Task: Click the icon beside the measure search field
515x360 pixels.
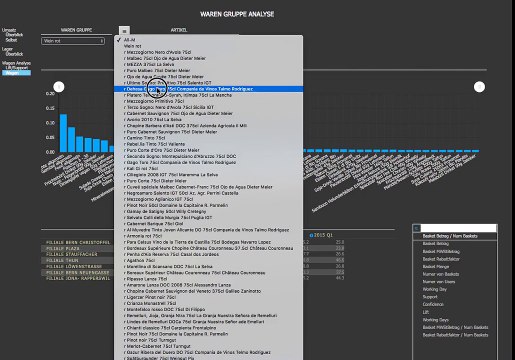Action: (x=416, y=228)
